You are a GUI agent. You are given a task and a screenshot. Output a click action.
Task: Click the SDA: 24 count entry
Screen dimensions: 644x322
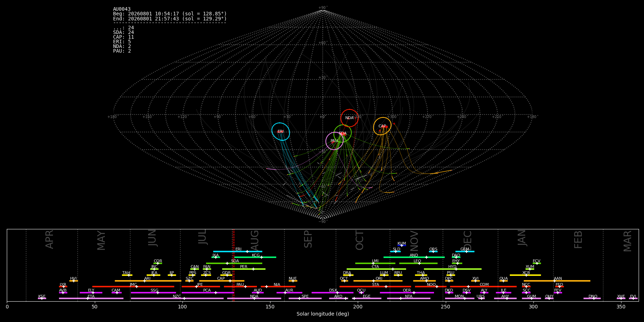coord(123,33)
